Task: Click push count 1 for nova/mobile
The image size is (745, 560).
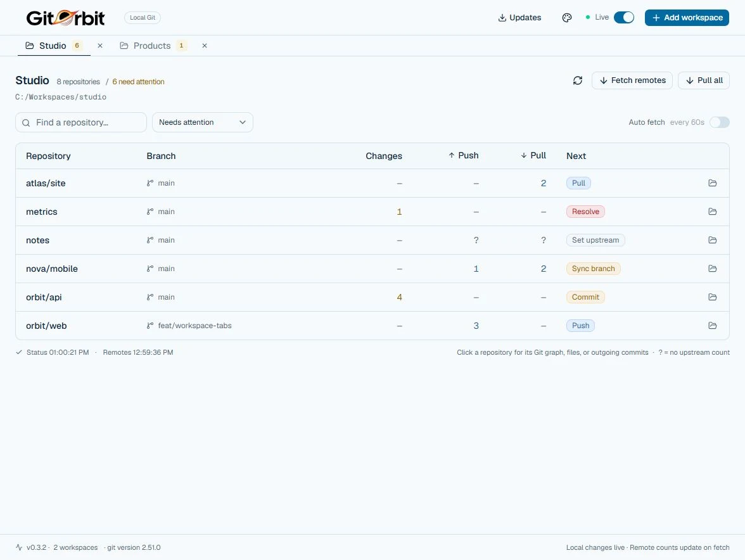Action: click(476, 269)
